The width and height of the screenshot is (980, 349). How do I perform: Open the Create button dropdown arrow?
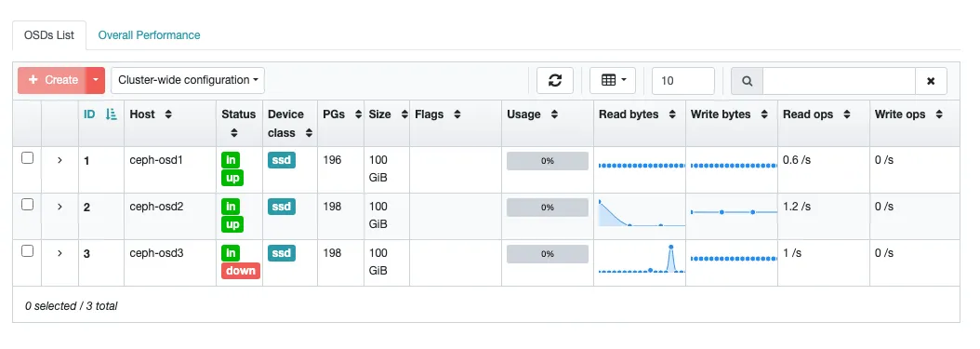pos(95,81)
